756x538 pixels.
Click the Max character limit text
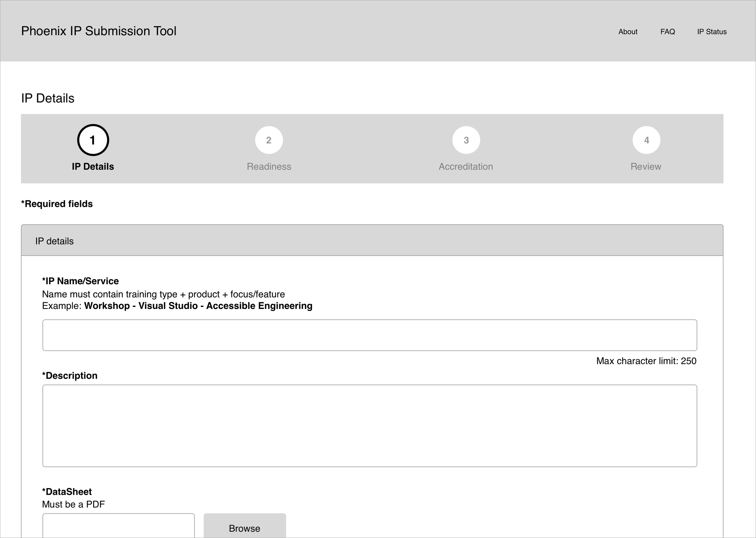pyautogui.click(x=646, y=361)
